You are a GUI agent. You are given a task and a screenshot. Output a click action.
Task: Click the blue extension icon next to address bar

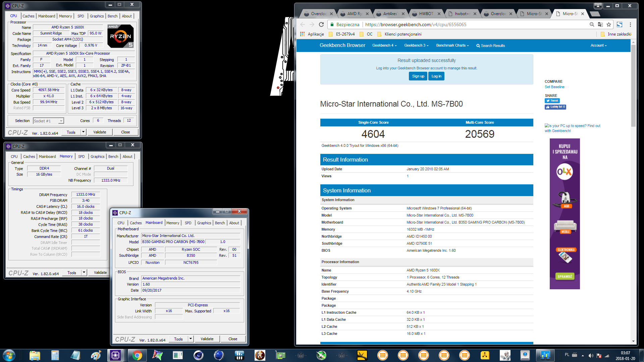coord(620,24)
